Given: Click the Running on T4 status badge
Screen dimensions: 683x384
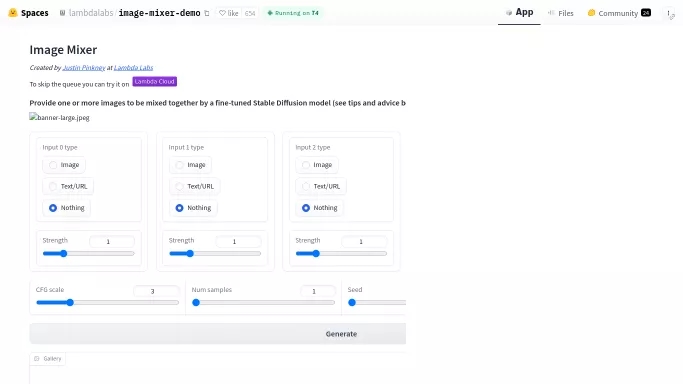Looking at the screenshot, I should pos(293,13).
